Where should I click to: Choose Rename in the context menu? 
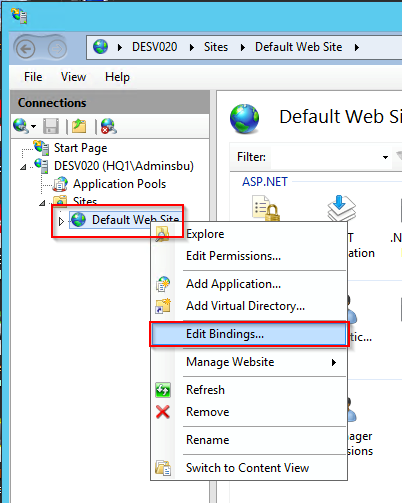(x=249, y=440)
